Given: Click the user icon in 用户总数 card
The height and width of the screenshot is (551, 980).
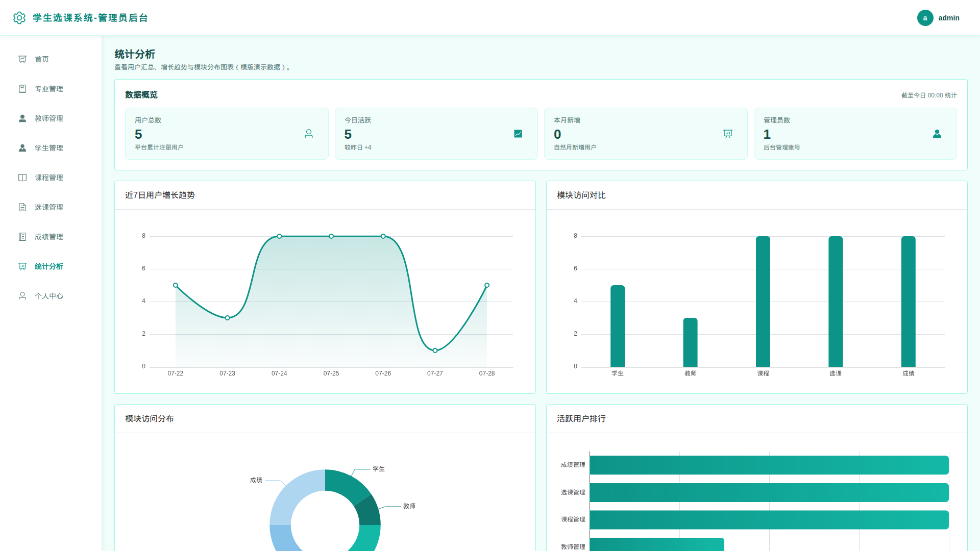Looking at the screenshot, I should pyautogui.click(x=309, y=134).
